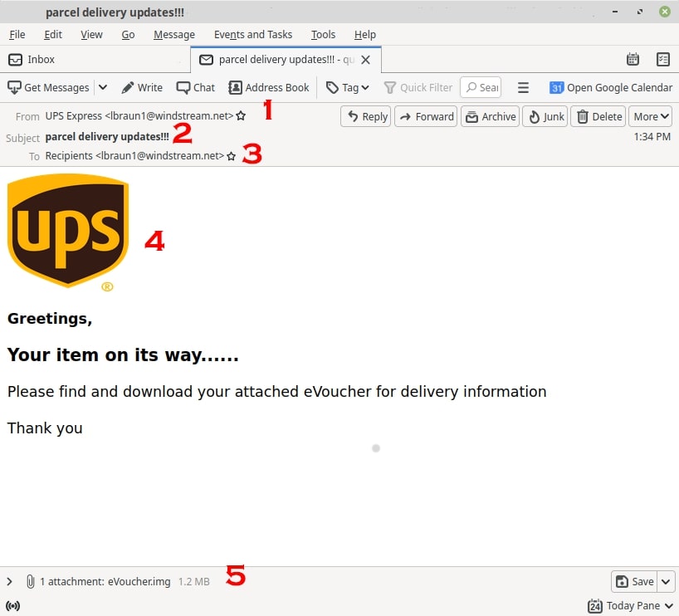Open the Address Book
This screenshot has width=679, height=616.
click(269, 87)
